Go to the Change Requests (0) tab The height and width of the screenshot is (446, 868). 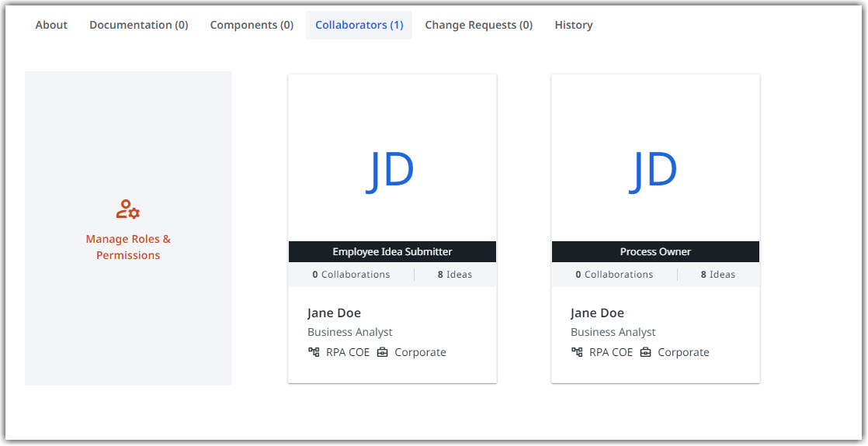click(479, 25)
